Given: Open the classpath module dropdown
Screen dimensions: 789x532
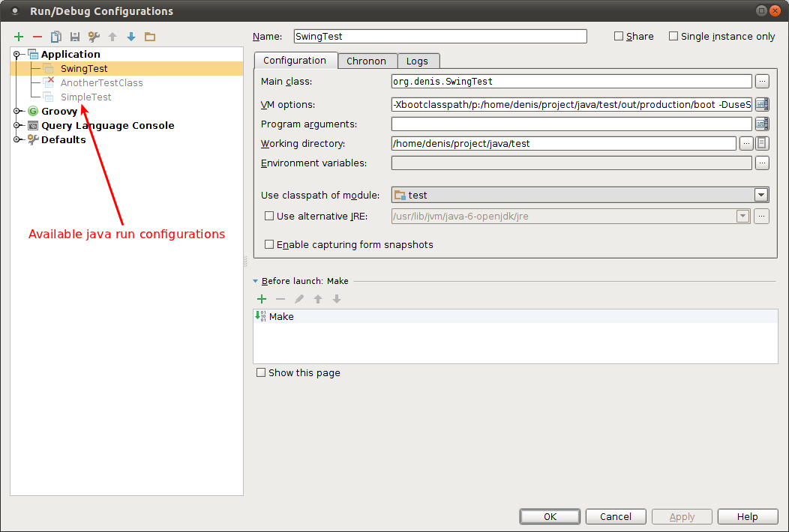Looking at the screenshot, I should click(760, 194).
